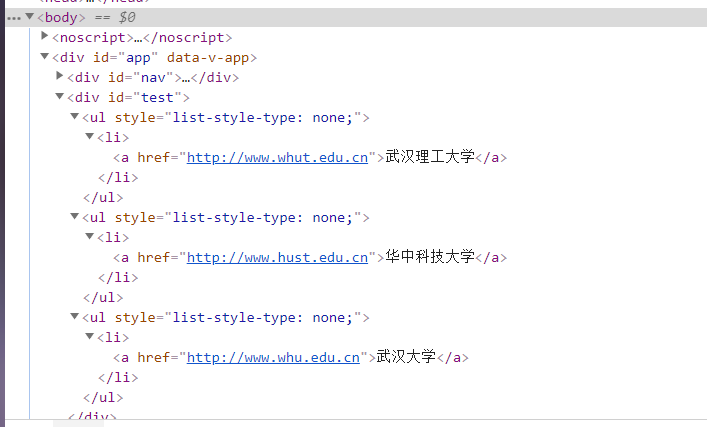Collapse the ul containing whut.edu.cn link
The height and width of the screenshot is (427, 707).
click(75, 116)
